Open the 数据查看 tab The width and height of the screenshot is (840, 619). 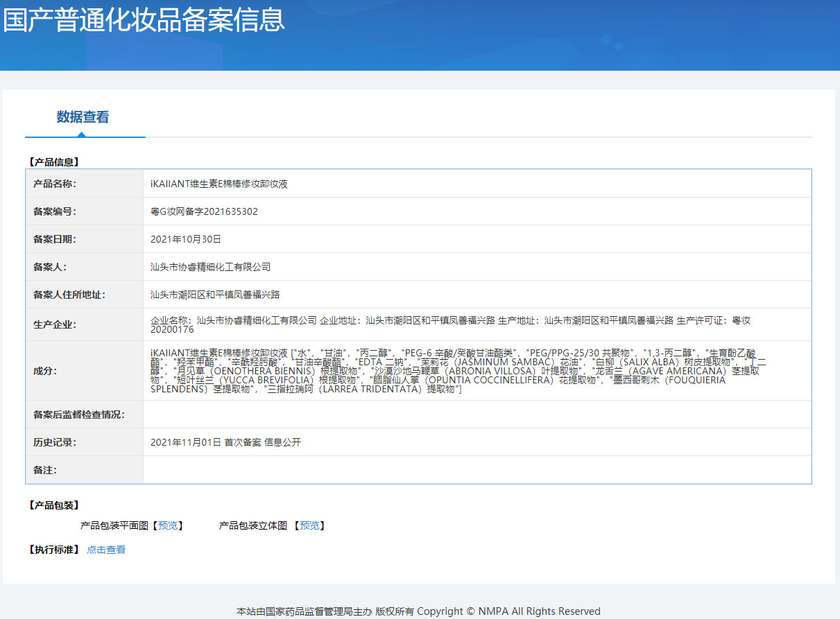click(x=83, y=117)
